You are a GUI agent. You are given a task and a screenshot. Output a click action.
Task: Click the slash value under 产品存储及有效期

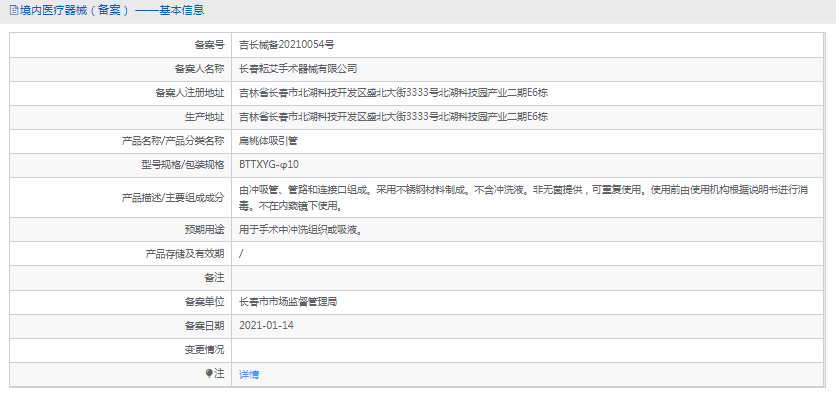coord(242,254)
